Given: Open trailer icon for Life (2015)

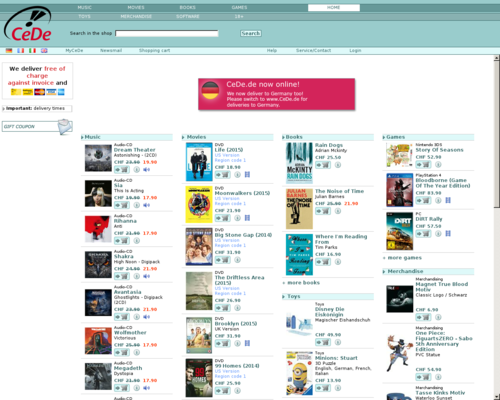Looking at the screenshot, I should click(247, 174).
